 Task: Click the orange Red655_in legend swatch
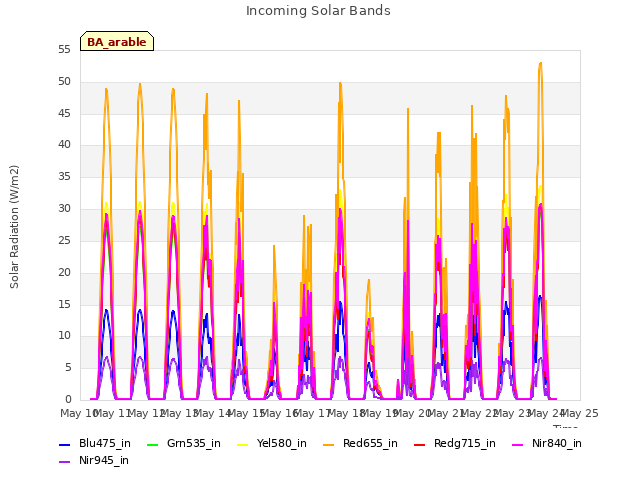[329, 444]
